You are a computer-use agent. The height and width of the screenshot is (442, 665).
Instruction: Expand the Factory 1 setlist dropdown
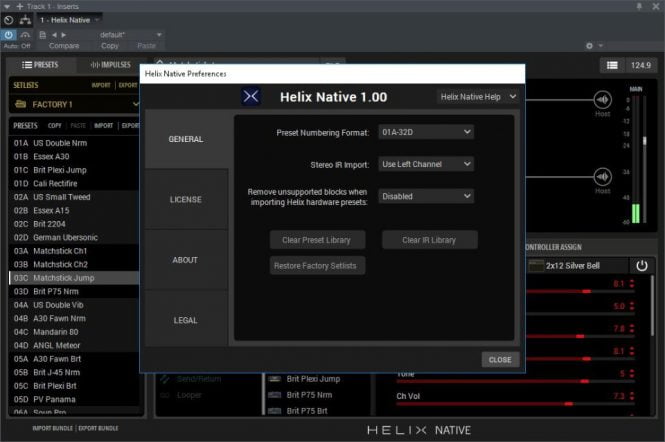click(x=135, y=104)
